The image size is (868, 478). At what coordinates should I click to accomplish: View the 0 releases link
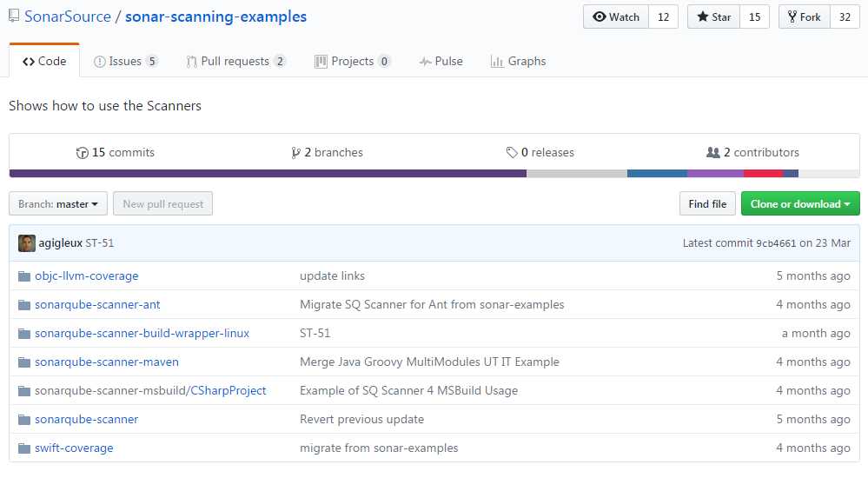pos(540,152)
